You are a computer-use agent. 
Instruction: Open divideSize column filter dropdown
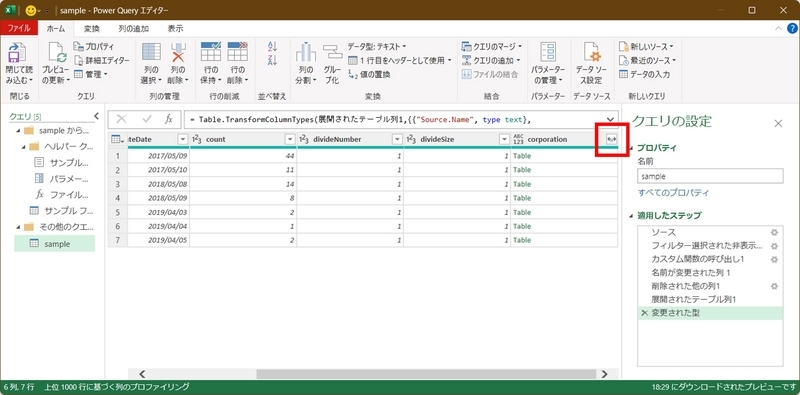504,139
